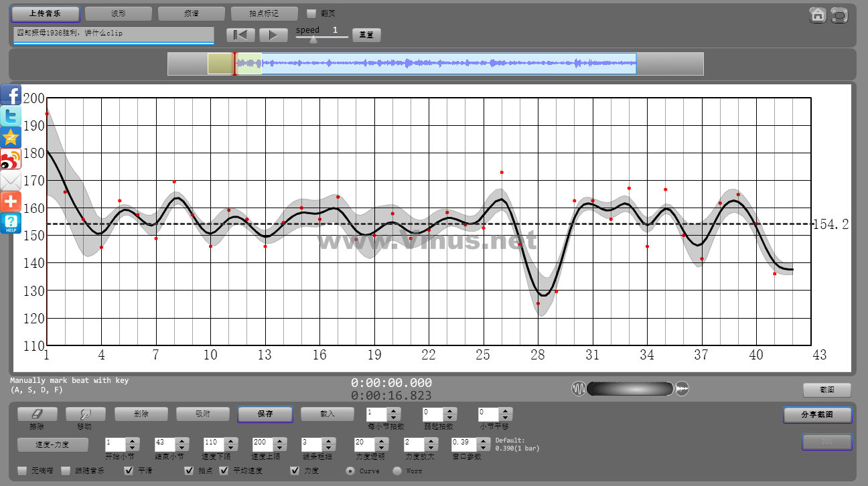This screenshot has width=868, height=486.
Task: Increase 线条粗细 with up arrow
Action: pyautogui.click(x=330, y=441)
